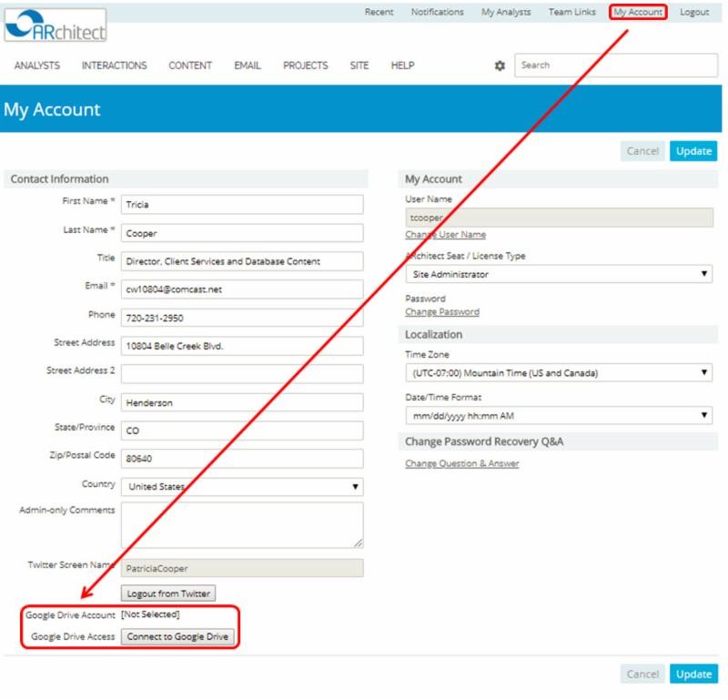Screen dimensions: 728x700
Task: Click the bottom Update button
Action: click(x=693, y=675)
